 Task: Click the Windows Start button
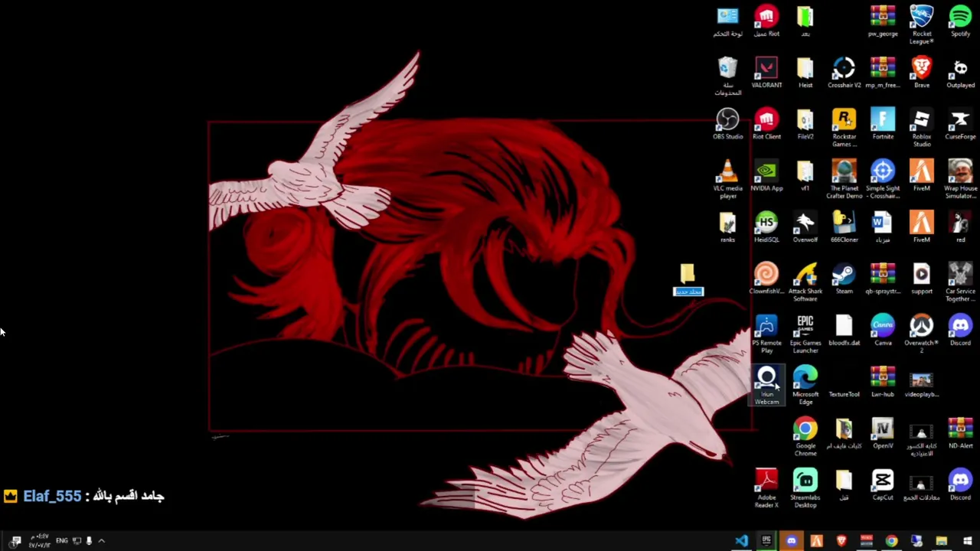click(x=967, y=541)
